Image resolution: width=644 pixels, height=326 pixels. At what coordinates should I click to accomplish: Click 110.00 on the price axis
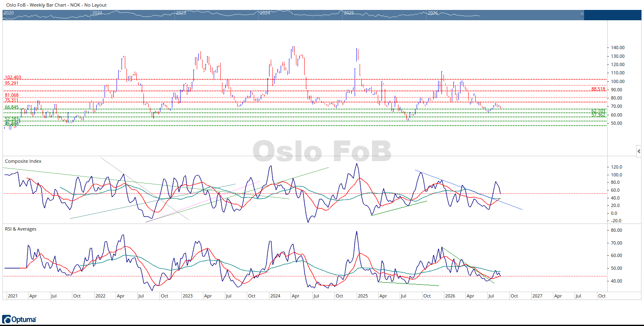coord(618,73)
